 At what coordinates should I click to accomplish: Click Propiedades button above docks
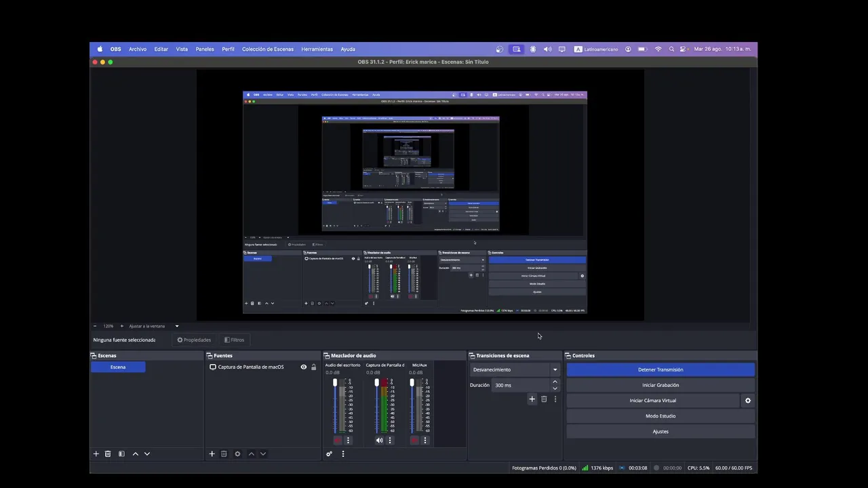(x=194, y=340)
